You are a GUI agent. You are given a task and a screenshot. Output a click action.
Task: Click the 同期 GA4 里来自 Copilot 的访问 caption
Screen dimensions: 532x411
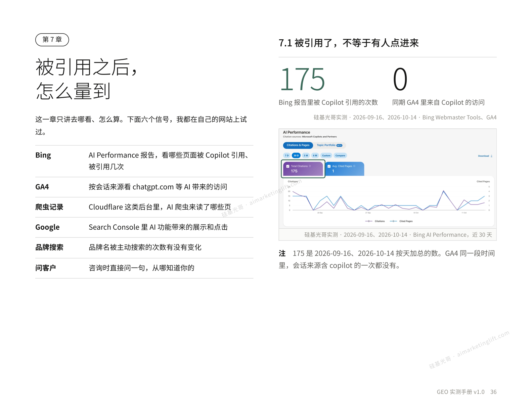(x=438, y=102)
